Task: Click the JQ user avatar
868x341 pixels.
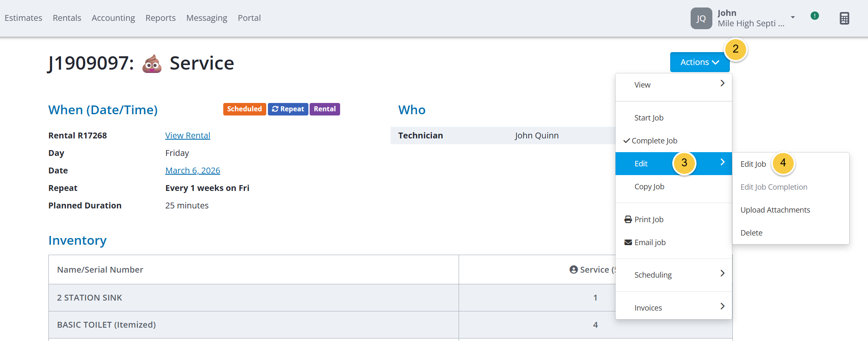Action: tap(701, 18)
